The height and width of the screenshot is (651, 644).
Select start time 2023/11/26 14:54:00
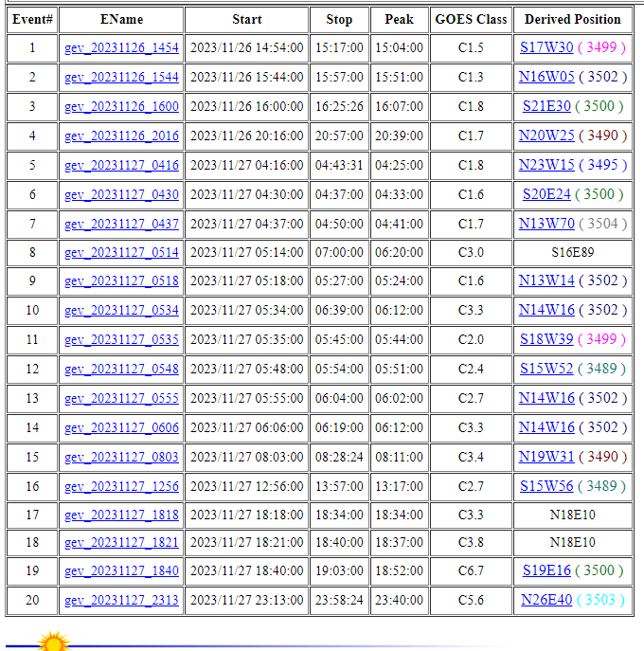[x=247, y=47]
